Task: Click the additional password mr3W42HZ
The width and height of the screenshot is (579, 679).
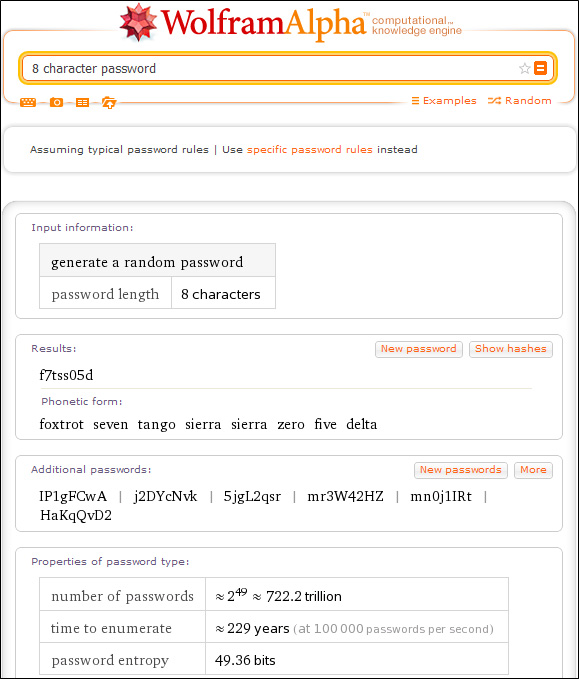Action: [345, 496]
